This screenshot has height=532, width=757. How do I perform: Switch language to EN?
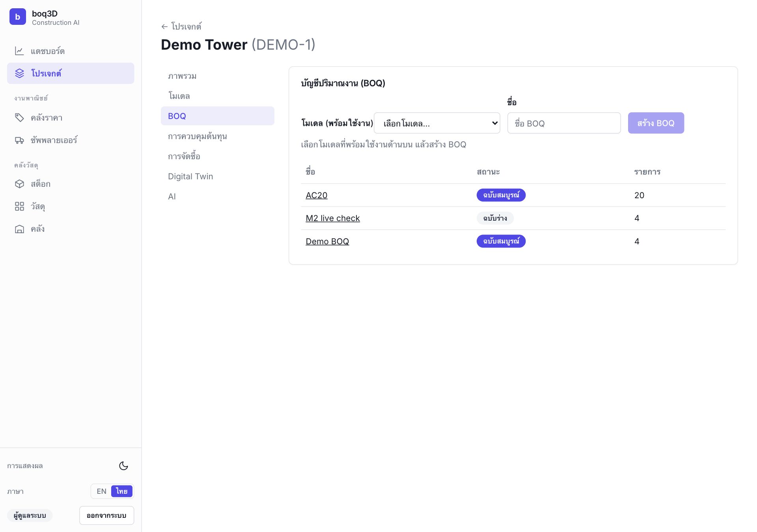[101, 491]
